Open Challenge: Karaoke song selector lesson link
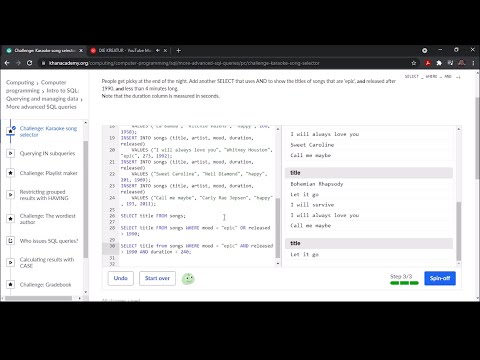480x360 pixels. [x=48, y=131]
